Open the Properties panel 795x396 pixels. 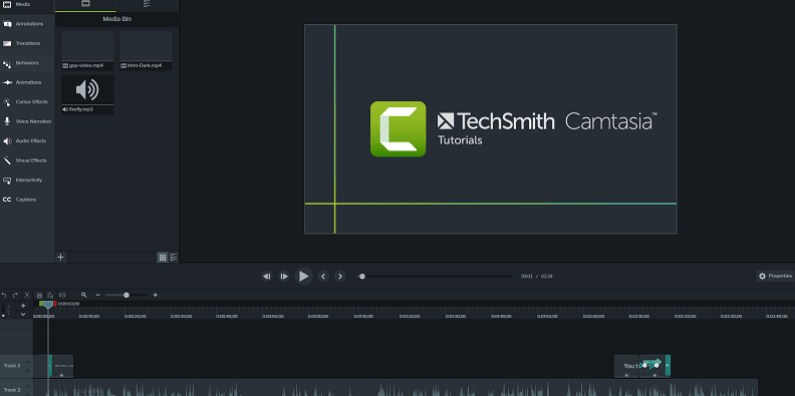tap(775, 276)
